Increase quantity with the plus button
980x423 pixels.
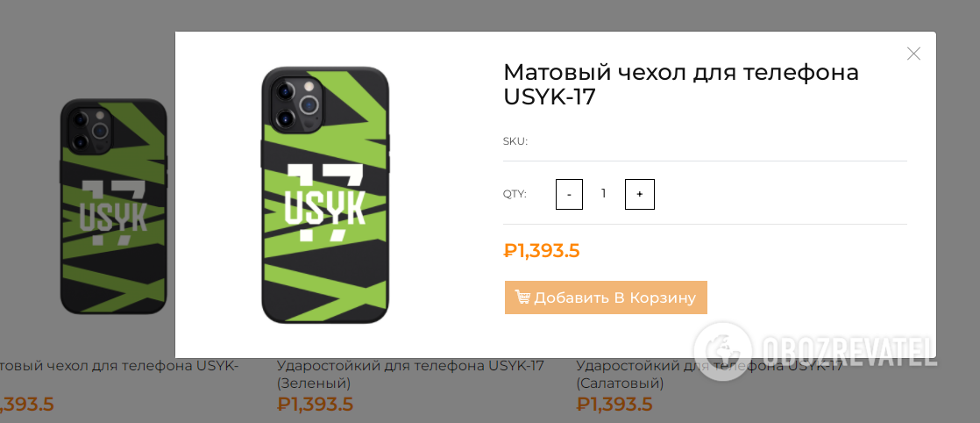click(x=639, y=194)
